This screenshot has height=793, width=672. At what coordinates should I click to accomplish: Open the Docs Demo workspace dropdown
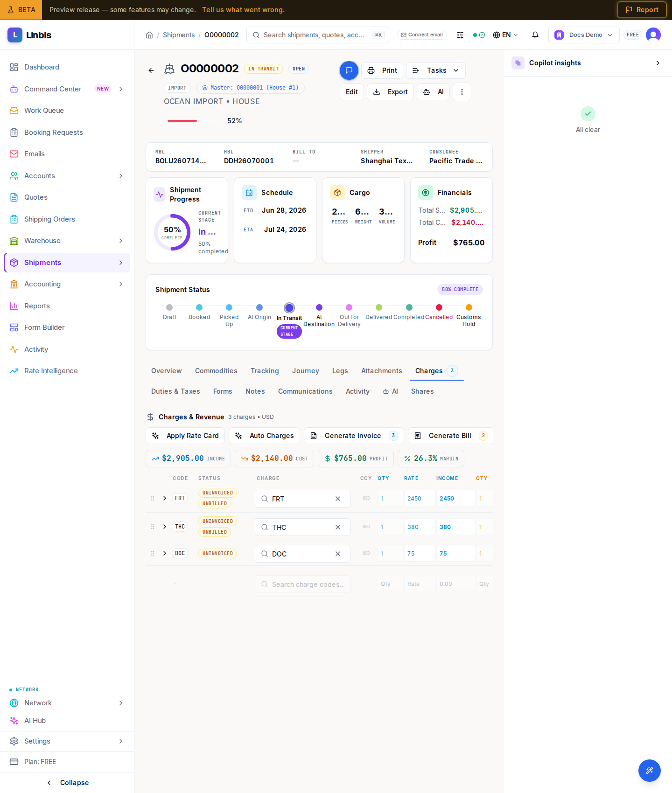(x=583, y=35)
